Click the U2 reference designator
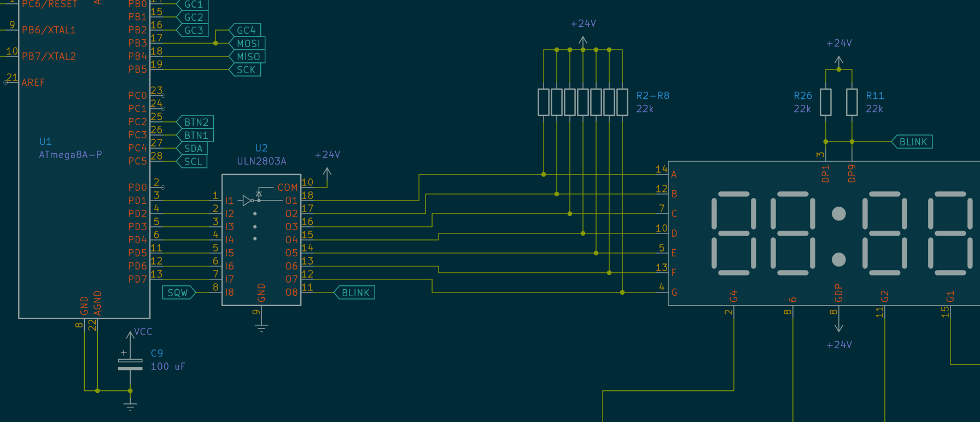980x422 pixels. tap(261, 148)
